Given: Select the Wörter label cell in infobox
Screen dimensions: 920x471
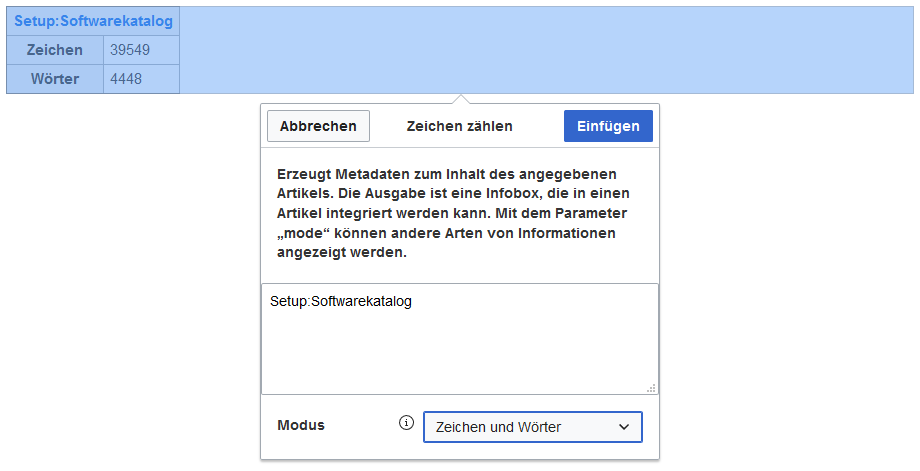Looking at the screenshot, I should tap(55, 79).
